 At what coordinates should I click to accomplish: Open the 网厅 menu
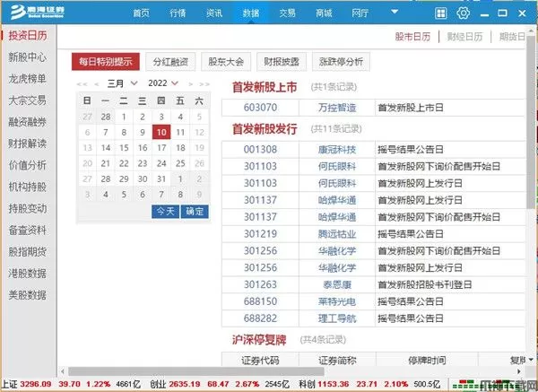[x=360, y=13]
